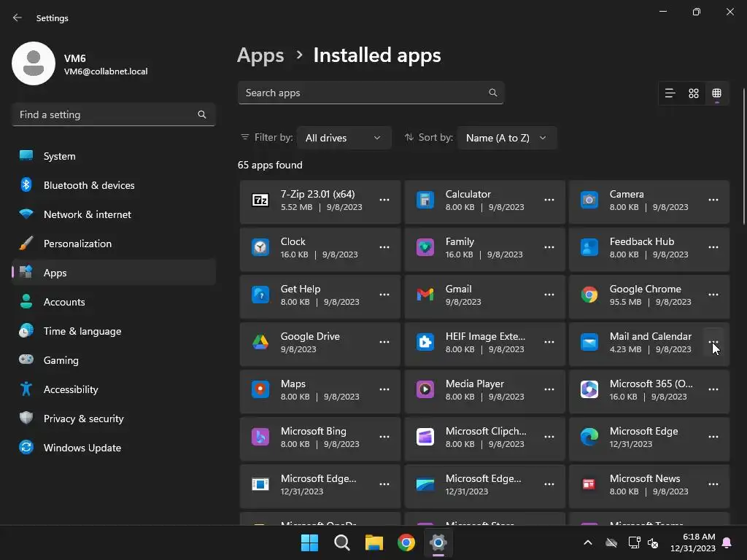Screen dimensions: 747x560
Task: Click the Media Player app icon
Action: [425, 389]
